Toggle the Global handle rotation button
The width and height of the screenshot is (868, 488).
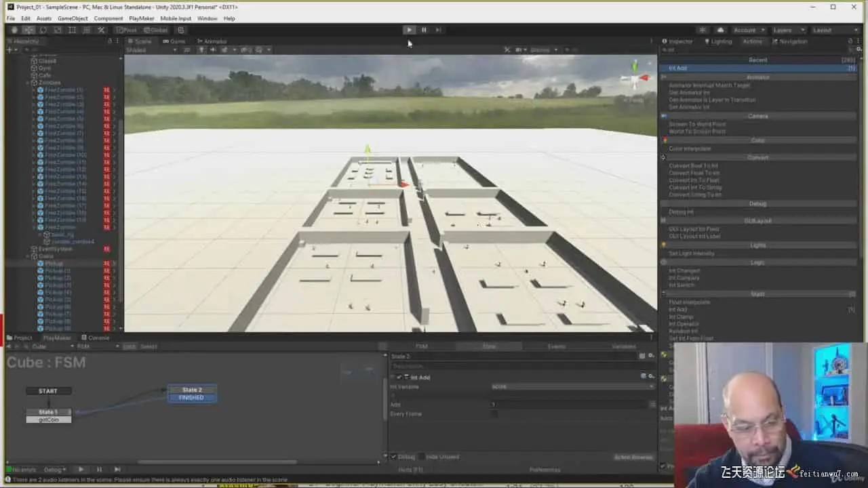tap(155, 30)
